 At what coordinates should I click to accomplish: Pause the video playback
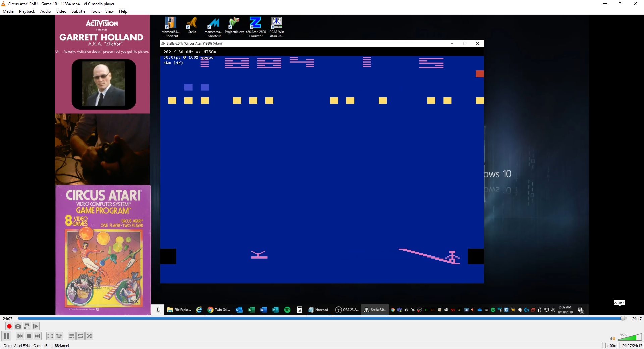click(6, 336)
